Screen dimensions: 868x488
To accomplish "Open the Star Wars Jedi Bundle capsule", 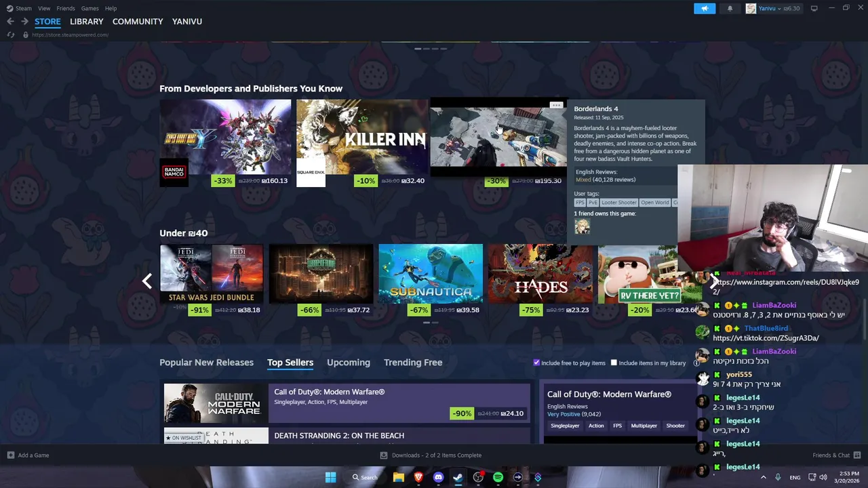I will point(212,273).
